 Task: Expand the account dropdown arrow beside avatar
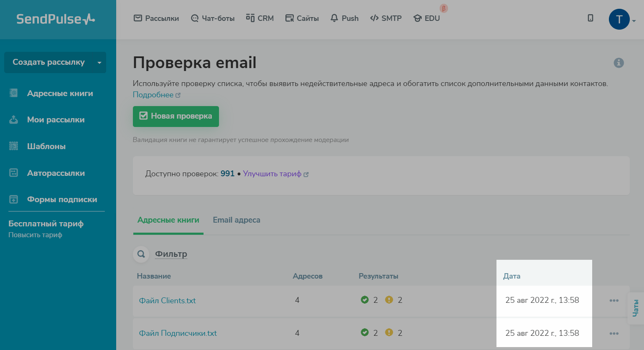point(634,21)
